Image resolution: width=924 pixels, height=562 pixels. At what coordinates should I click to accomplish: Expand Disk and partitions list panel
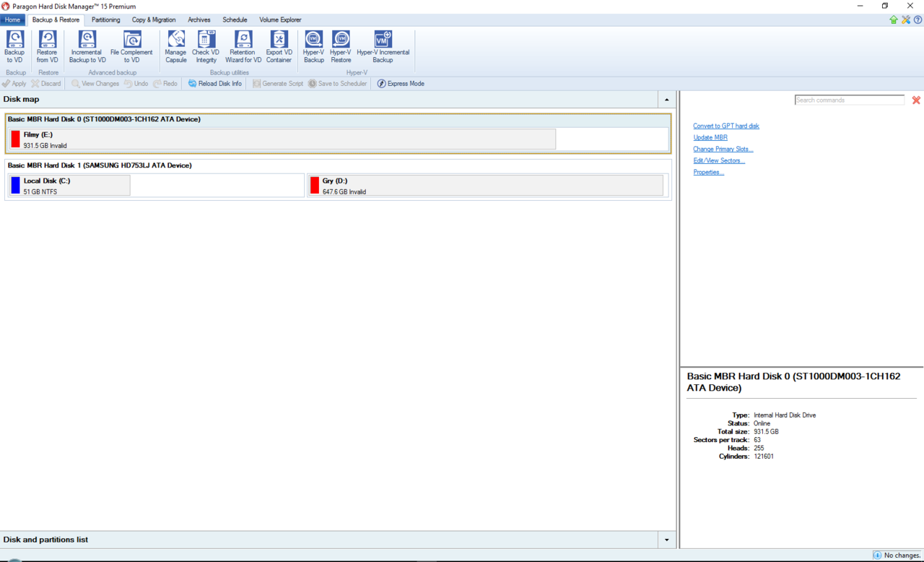click(x=666, y=540)
